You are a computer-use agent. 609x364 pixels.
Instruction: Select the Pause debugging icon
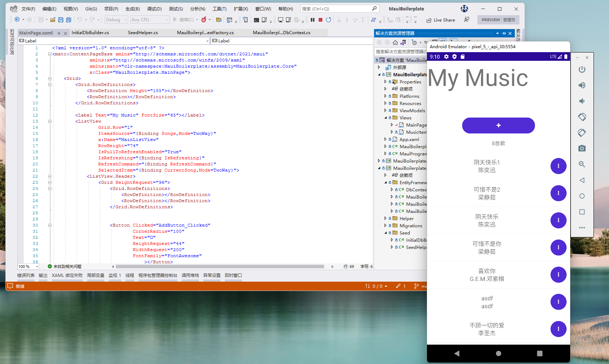click(312, 20)
